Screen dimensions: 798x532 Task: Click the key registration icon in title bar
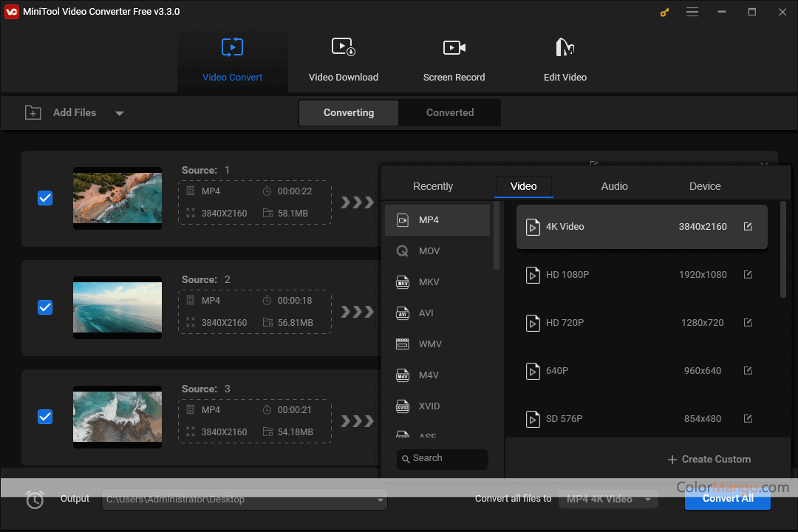tap(664, 12)
